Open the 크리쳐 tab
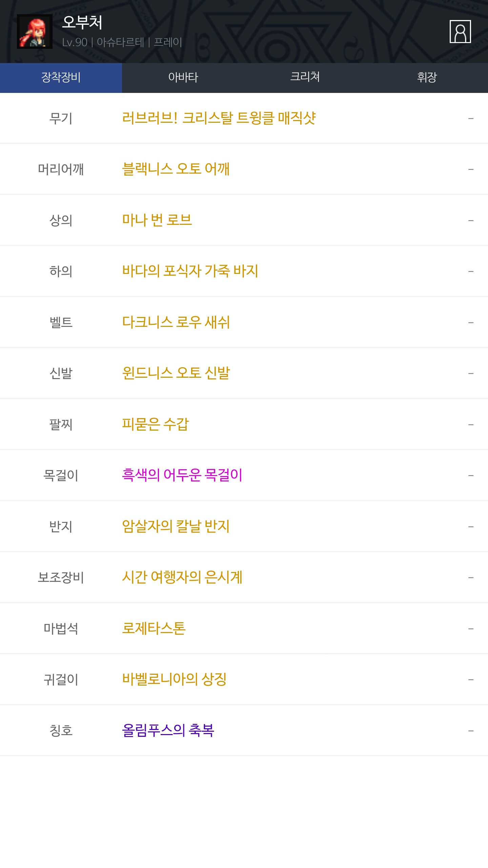Viewport: 488px width, 868px height. [x=305, y=78]
